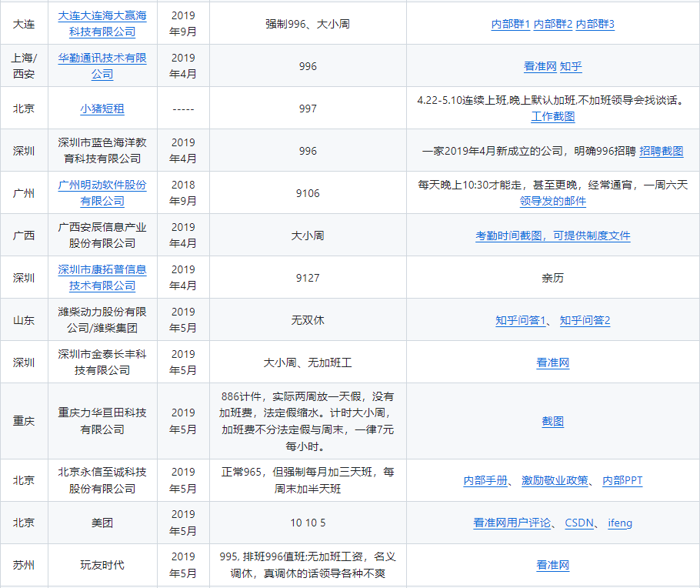700x588 pixels.
Task: Select the 2018年9月 date cell
Action: pos(184,192)
